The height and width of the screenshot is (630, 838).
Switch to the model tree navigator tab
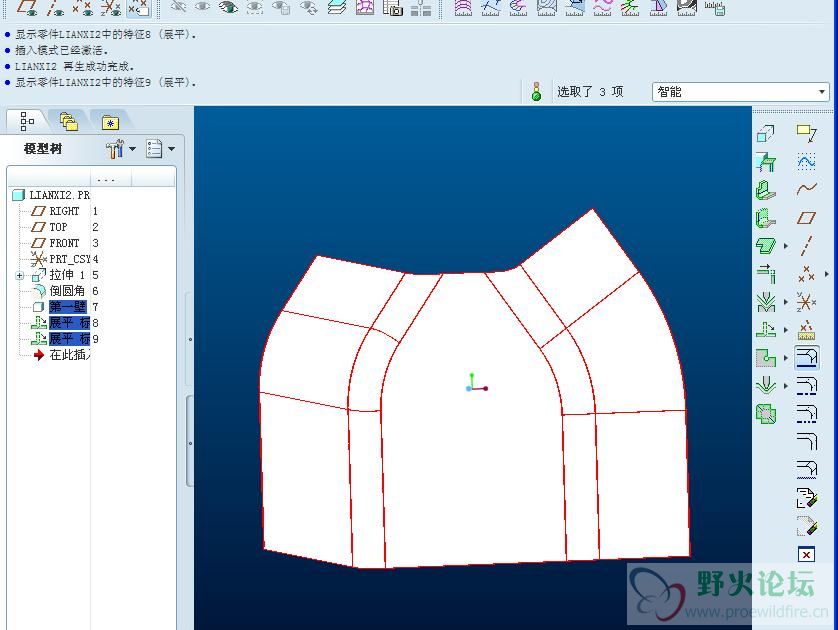pyautogui.click(x=27, y=122)
